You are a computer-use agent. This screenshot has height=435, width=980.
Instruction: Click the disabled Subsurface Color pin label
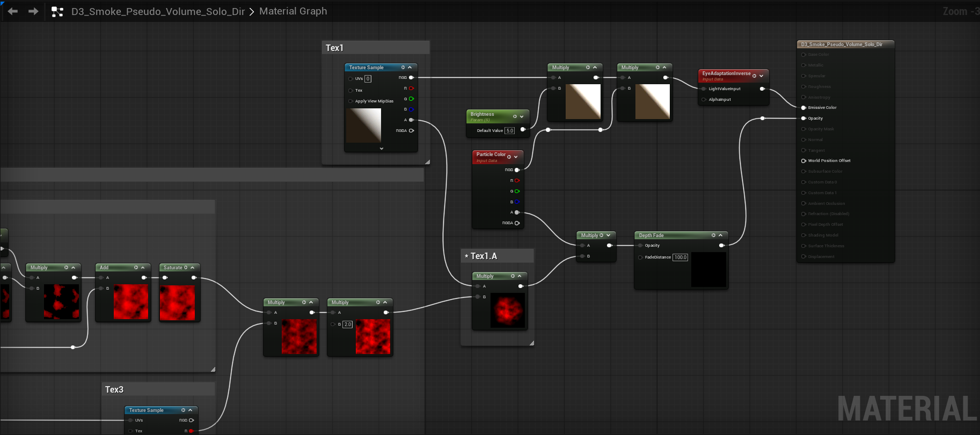pyautogui.click(x=825, y=171)
